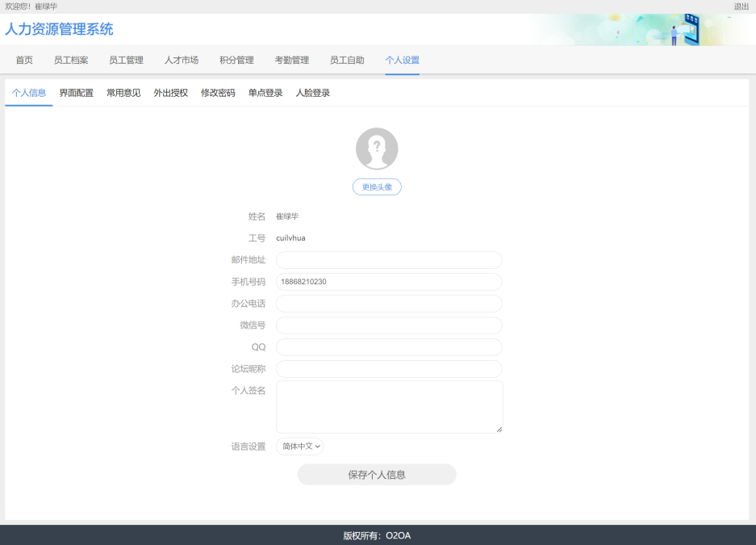Open 首页 in the main navigation

[24, 60]
